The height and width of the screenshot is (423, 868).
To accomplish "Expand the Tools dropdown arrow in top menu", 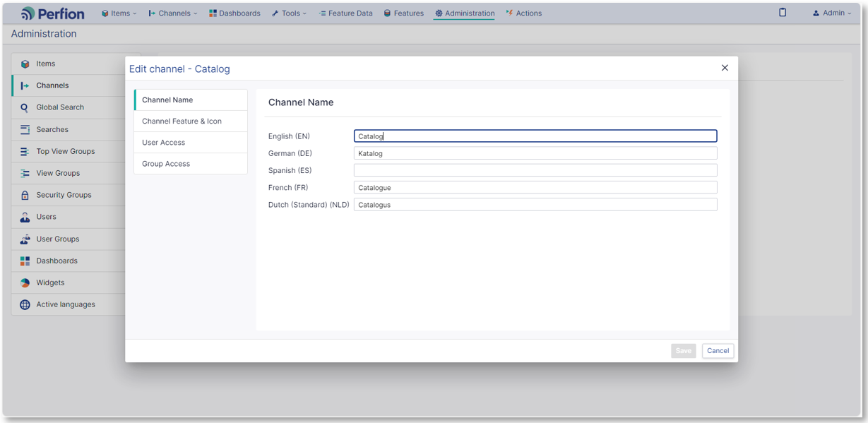I will 305,13.
